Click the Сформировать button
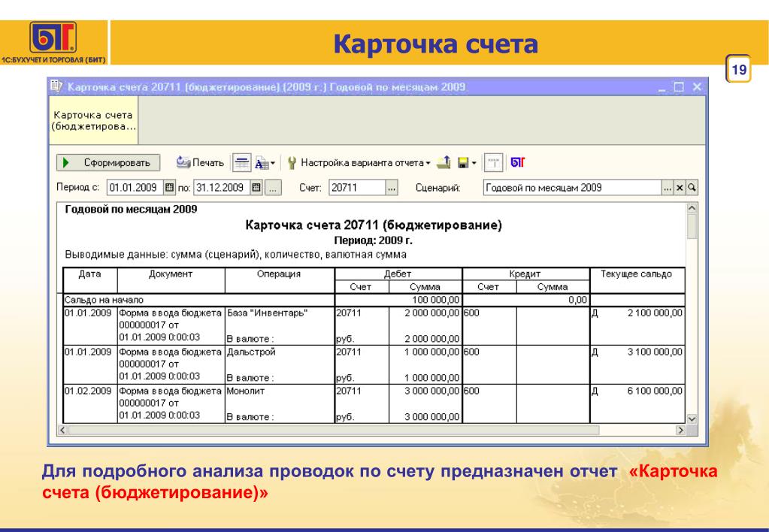The width and height of the screenshot is (769, 532). pos(108,163)
